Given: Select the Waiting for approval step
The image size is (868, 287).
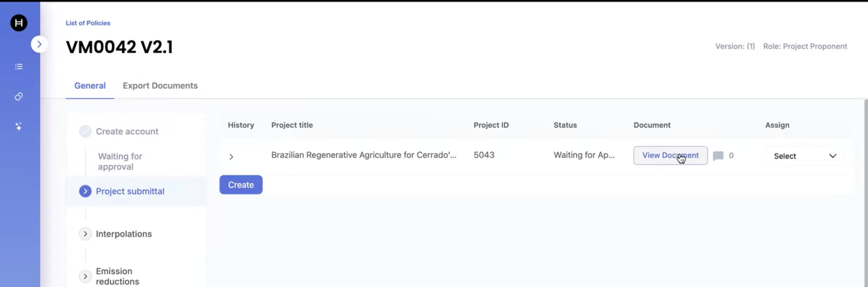Looking at the screenshot, I should pos(120,161).
